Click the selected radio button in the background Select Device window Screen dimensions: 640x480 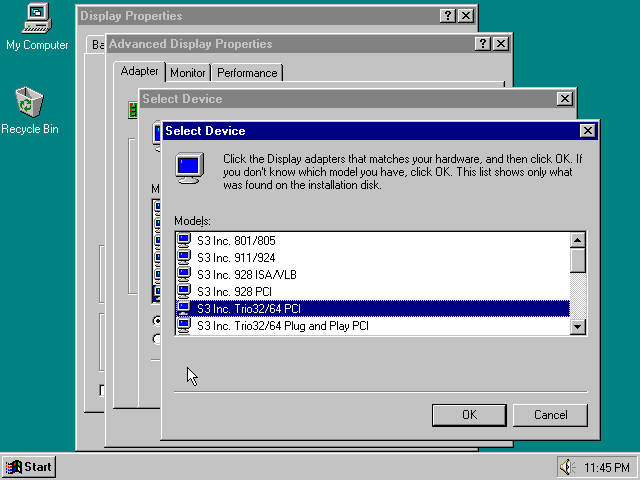click(156, 321)
